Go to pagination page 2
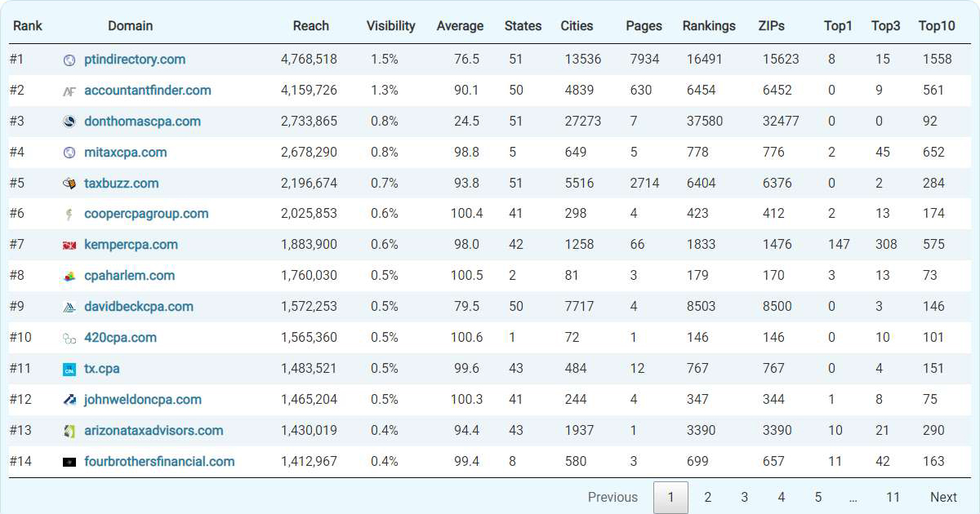The width and height of the screenshot is (980, 514). coord(708,498)
